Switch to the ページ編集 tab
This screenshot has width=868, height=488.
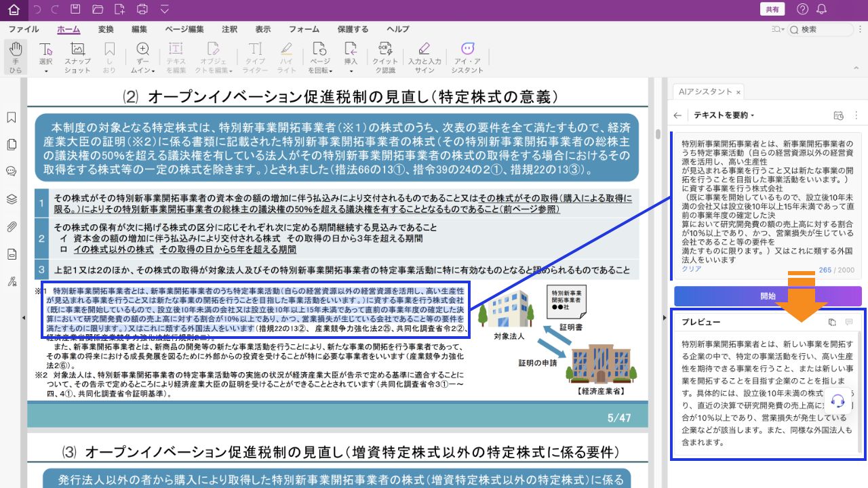(184, 29)
